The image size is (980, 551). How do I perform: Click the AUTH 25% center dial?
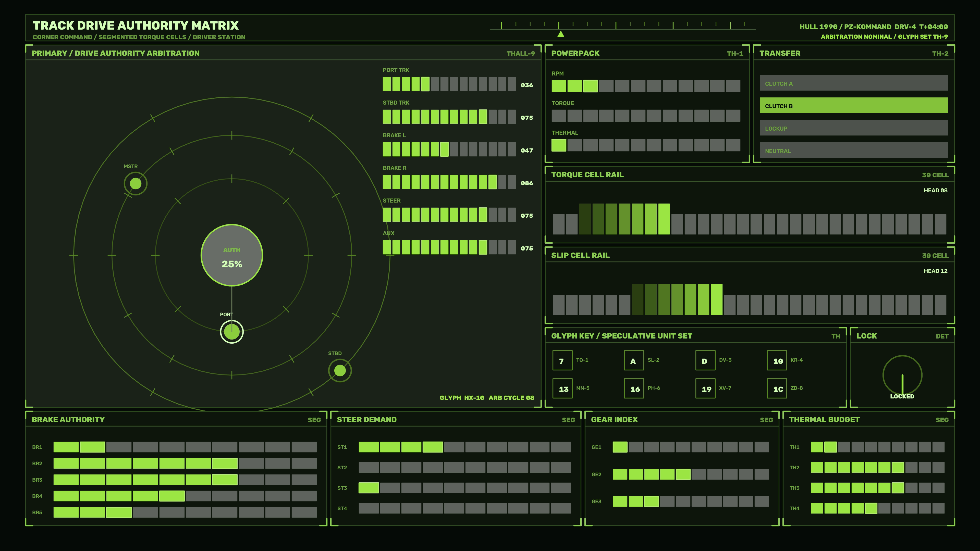click(x=232, y=255)
